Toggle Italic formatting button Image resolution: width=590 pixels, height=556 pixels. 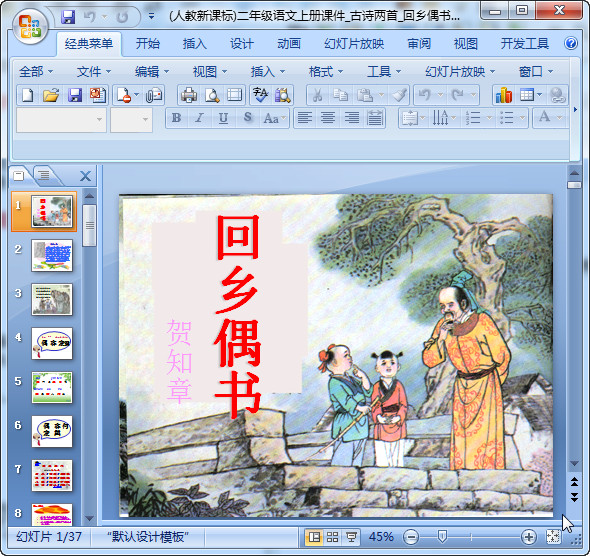pos(199,118)
